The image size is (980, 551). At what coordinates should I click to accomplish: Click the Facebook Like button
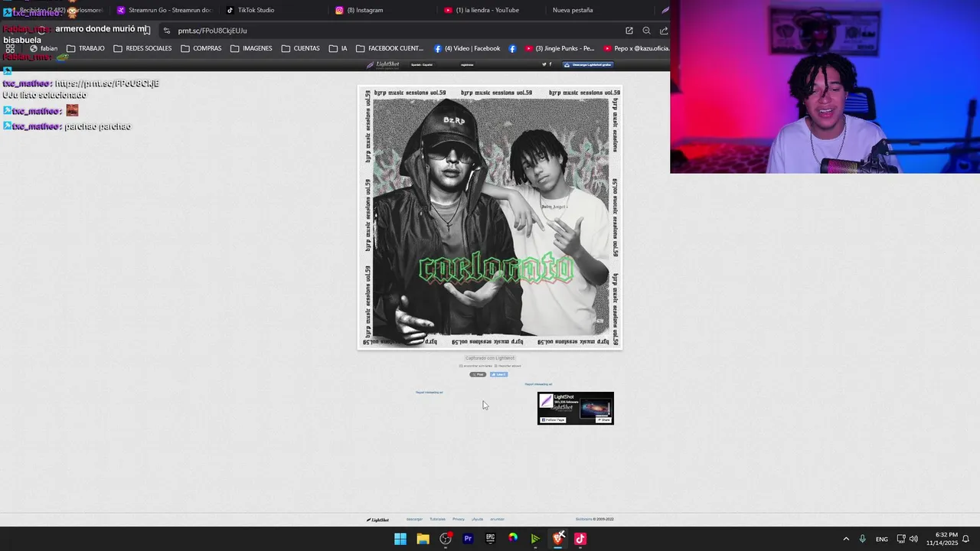(x=498, y=374)
